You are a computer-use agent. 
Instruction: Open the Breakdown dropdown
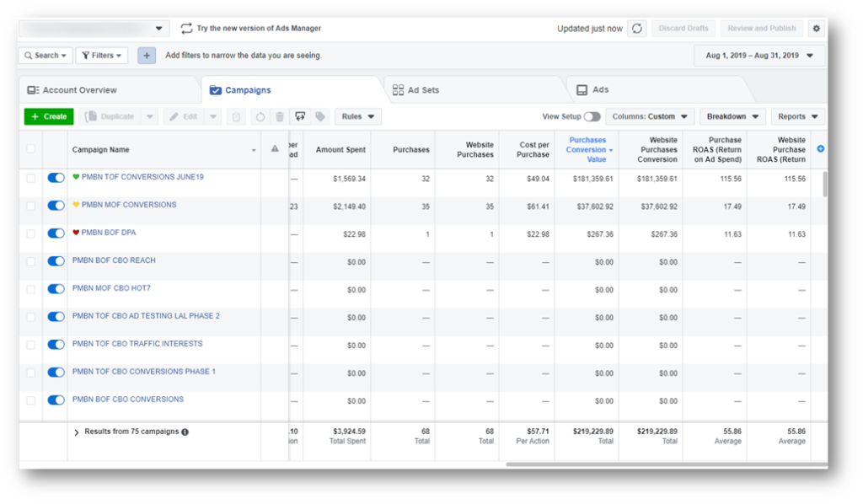tap(732, 116)
